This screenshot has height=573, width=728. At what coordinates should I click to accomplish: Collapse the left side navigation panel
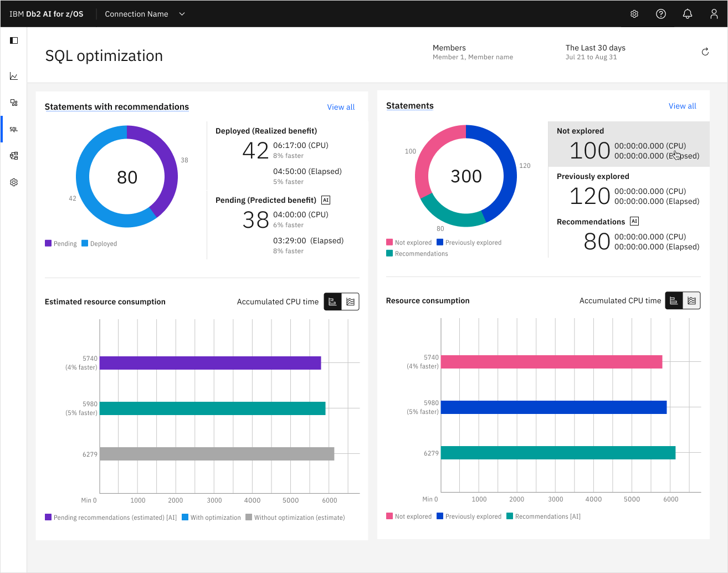coord(14,40)
